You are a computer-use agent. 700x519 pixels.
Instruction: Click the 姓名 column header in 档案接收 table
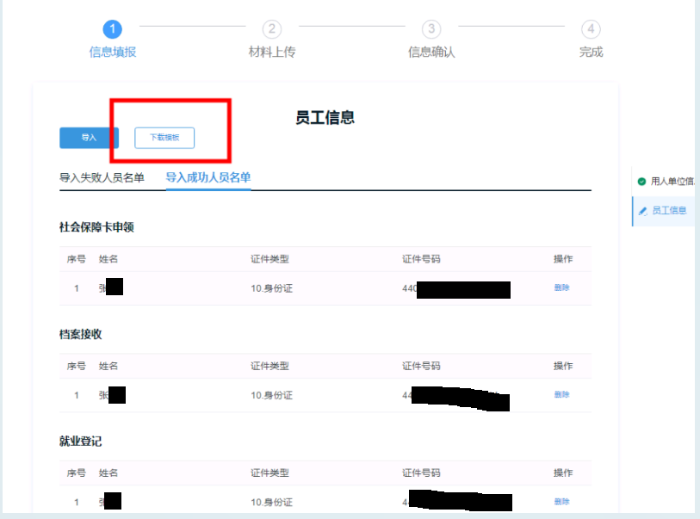tap(108, 366)
